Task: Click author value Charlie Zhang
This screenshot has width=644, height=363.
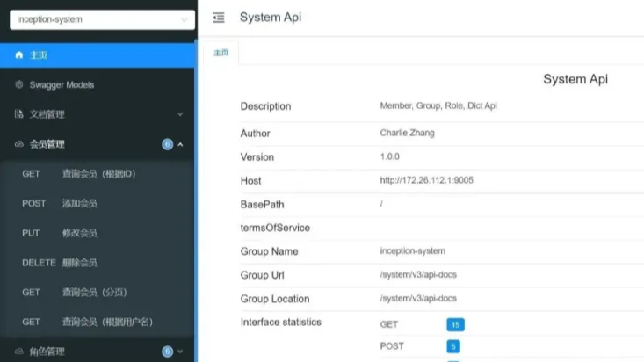Action: pos(407,133)
